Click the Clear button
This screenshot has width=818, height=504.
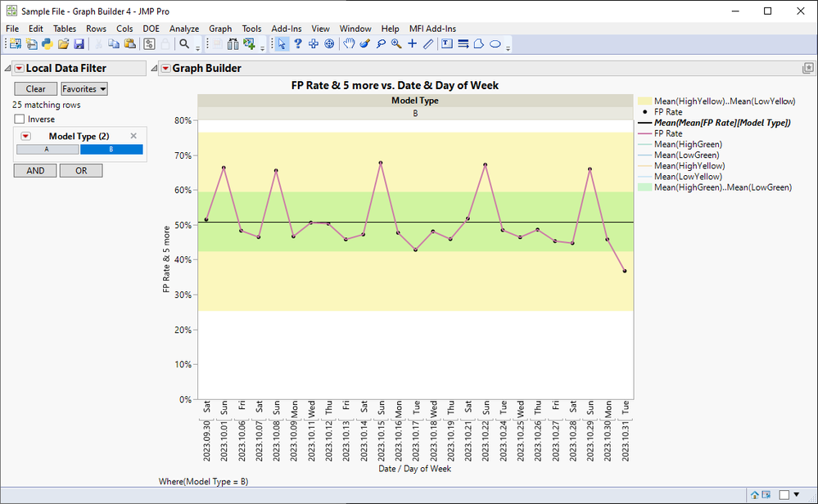[x=35, y=89]
